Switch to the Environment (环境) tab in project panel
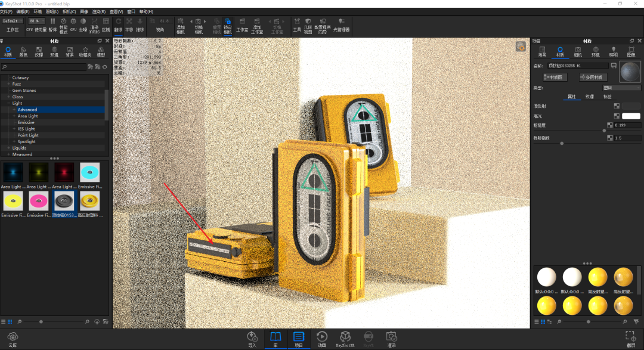The height and width of the screenshot is (350, 644). [595, 51]
